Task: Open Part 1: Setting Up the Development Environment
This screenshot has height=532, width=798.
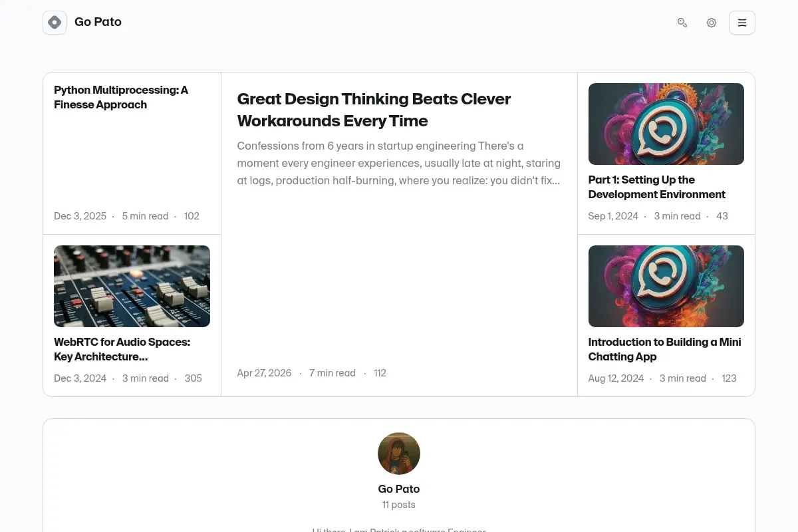Action: (x=657, y=187)
